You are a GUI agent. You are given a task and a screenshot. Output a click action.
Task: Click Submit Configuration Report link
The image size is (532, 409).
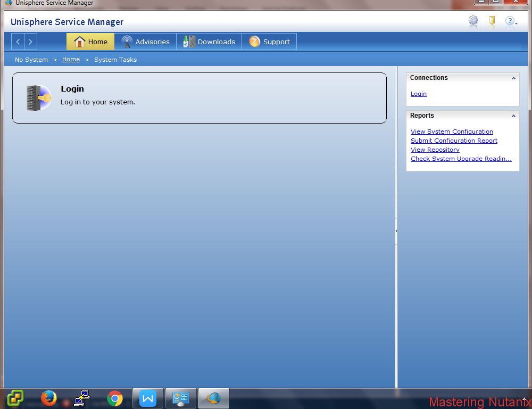[x=454, y=141]
